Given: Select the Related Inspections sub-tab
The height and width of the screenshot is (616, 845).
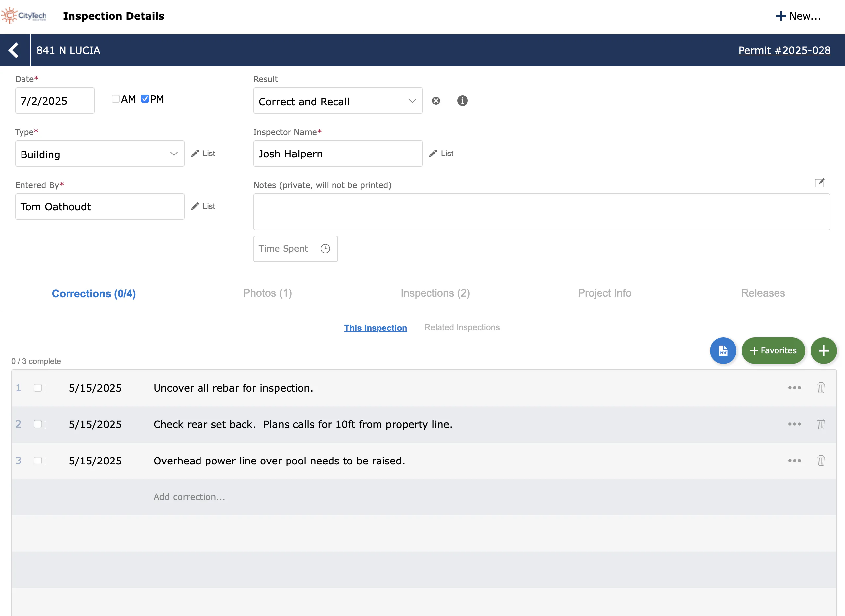Looking at the screenshot, I should pyautogui.click(x=462, y=328).
